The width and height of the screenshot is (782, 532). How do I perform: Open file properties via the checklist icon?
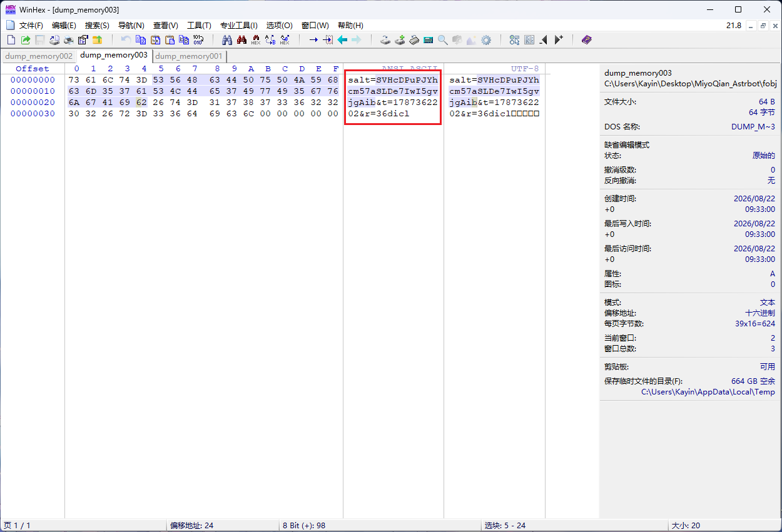(83, 40)
